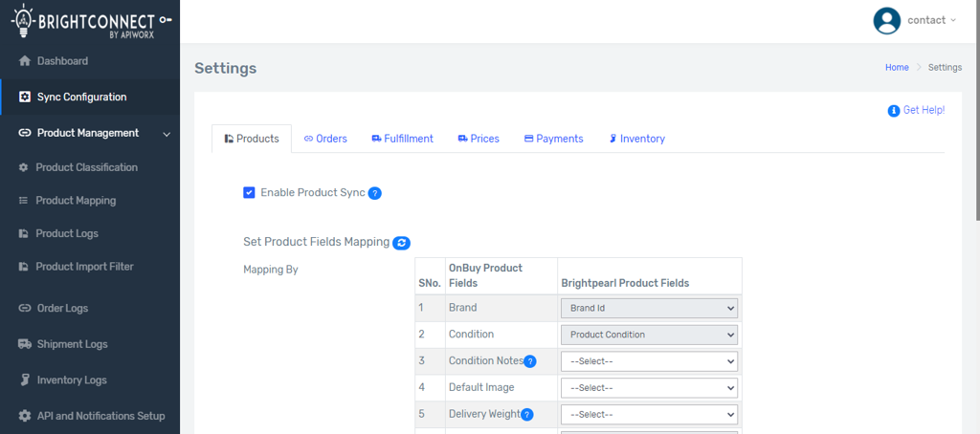Viewport: 980px width, 434px height.
Task: Open the Brand field mapping dropdown
Action: coord(650,308)
